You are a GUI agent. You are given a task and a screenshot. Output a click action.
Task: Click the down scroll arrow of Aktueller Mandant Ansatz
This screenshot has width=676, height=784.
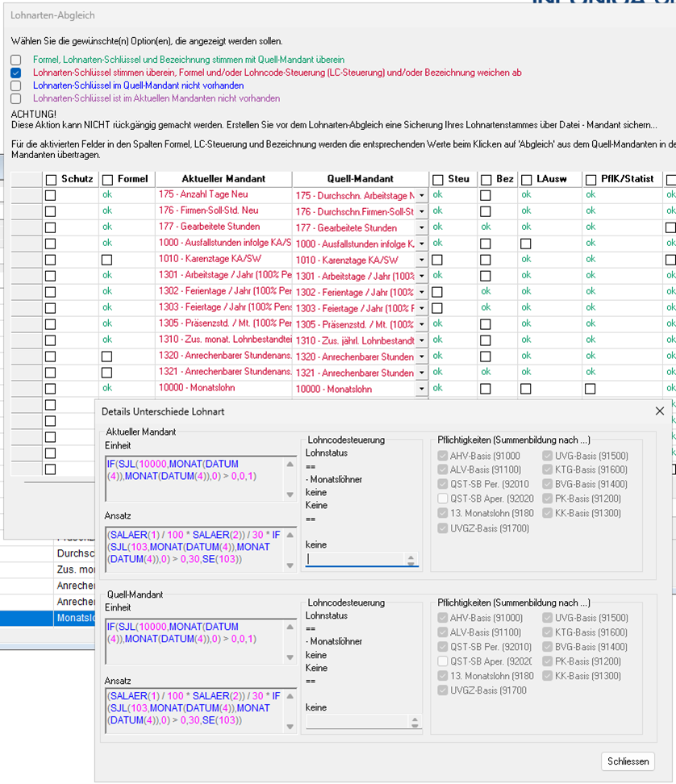tap(290, 565)
